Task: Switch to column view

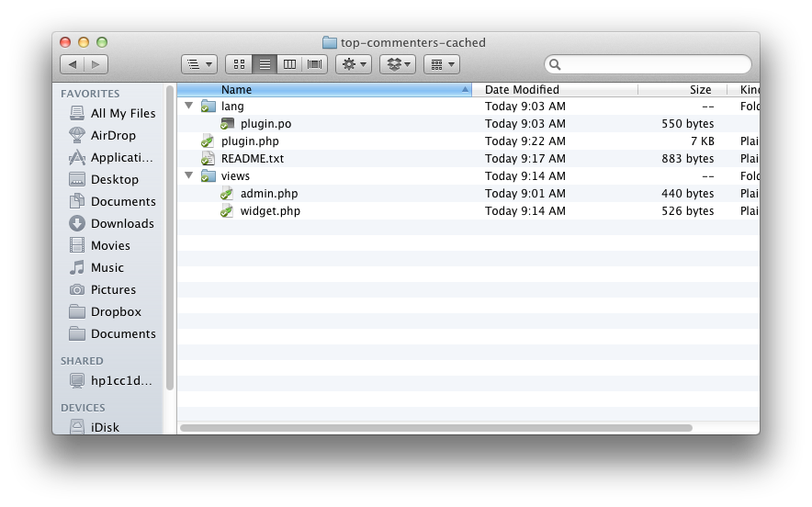Action: tap(289, 64)
